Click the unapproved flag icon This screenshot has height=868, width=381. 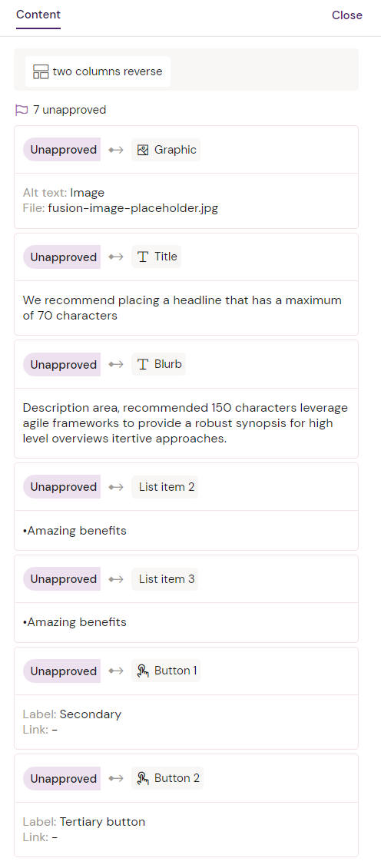pyautogui.click(x=22, y=110)
